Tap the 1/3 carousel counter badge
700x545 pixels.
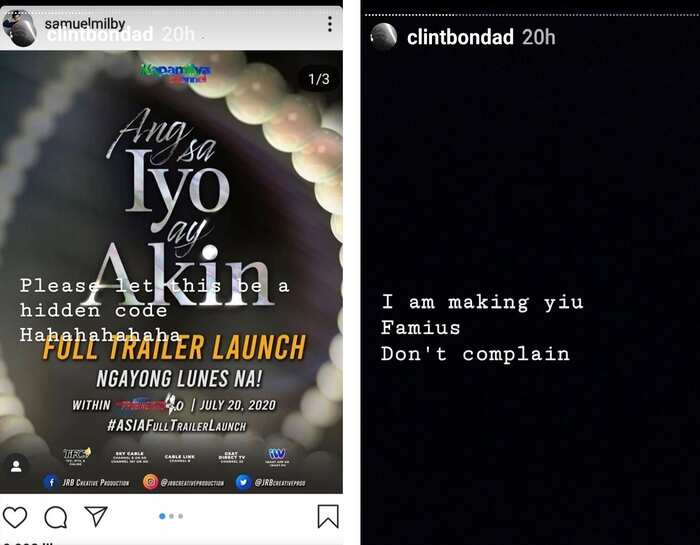tap(319, 79)
